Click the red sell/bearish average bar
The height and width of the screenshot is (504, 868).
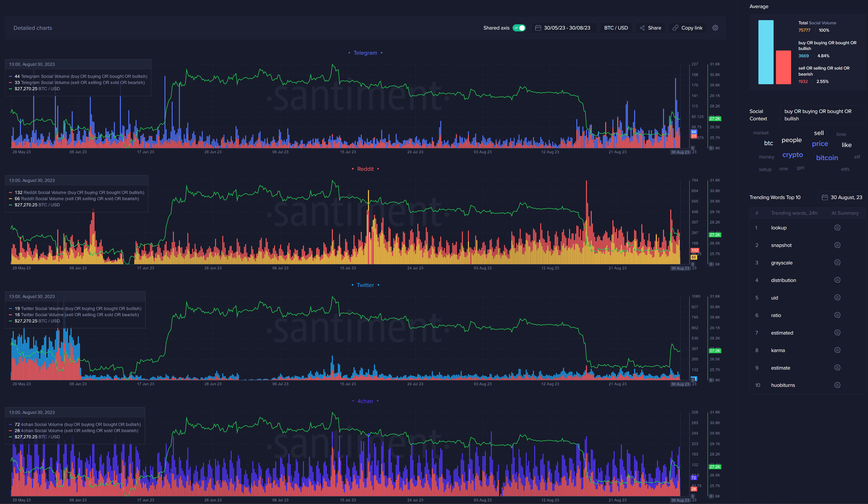(x=783, y=67)
